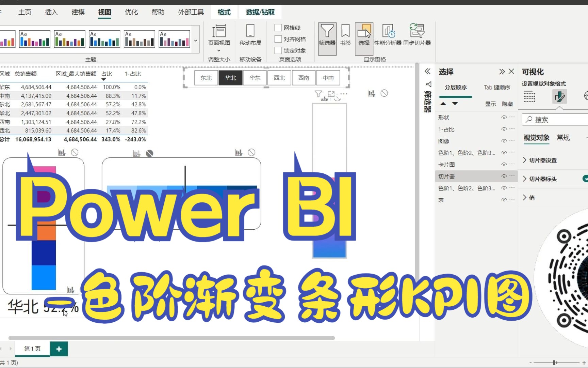This screenshot has width=588, height=368.
Task: Open the Performance Analyzer pane
Action: 388,35
